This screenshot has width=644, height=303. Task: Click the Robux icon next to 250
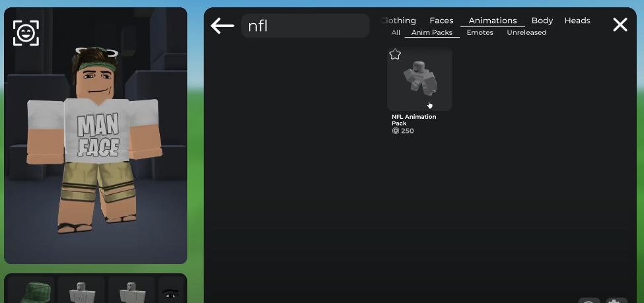tap(396, 131)
